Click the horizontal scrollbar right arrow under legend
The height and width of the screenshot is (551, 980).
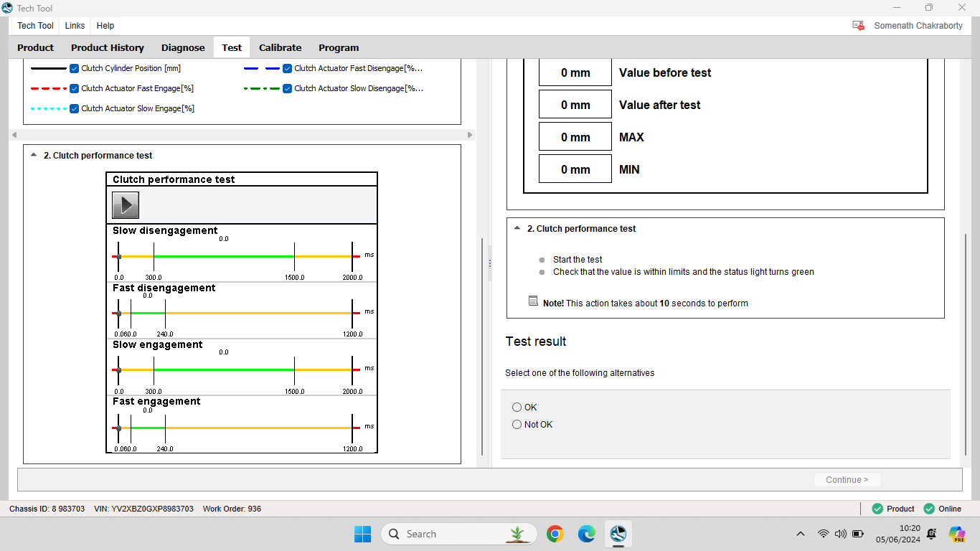470,135
